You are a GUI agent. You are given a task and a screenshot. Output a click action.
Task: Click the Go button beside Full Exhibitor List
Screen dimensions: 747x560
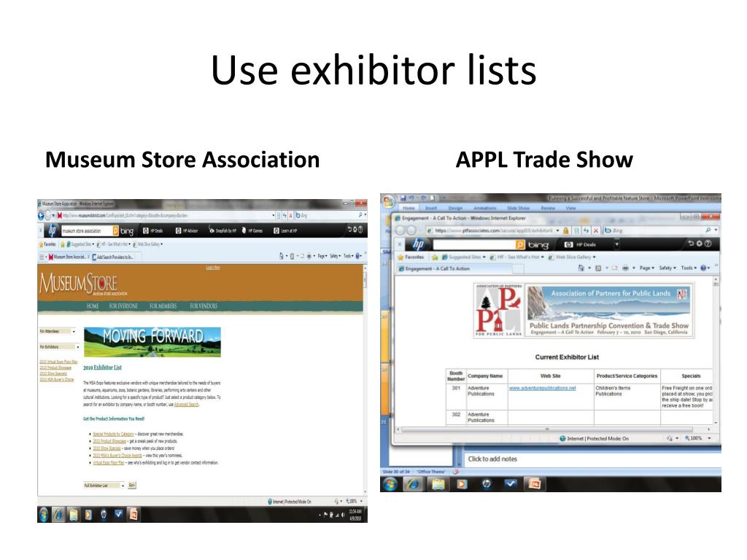point(132,485)
